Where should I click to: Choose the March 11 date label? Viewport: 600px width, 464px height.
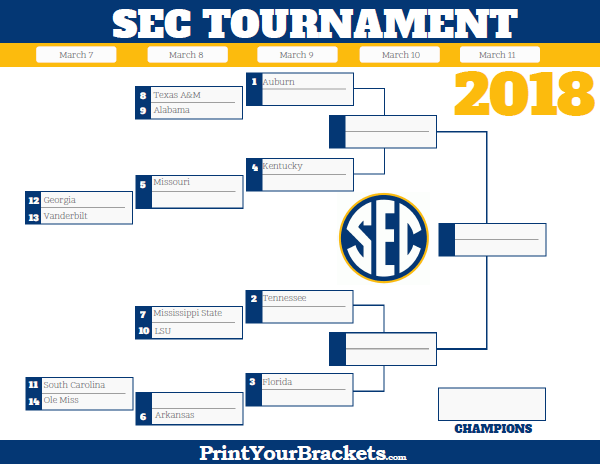(x=498, y=55)
